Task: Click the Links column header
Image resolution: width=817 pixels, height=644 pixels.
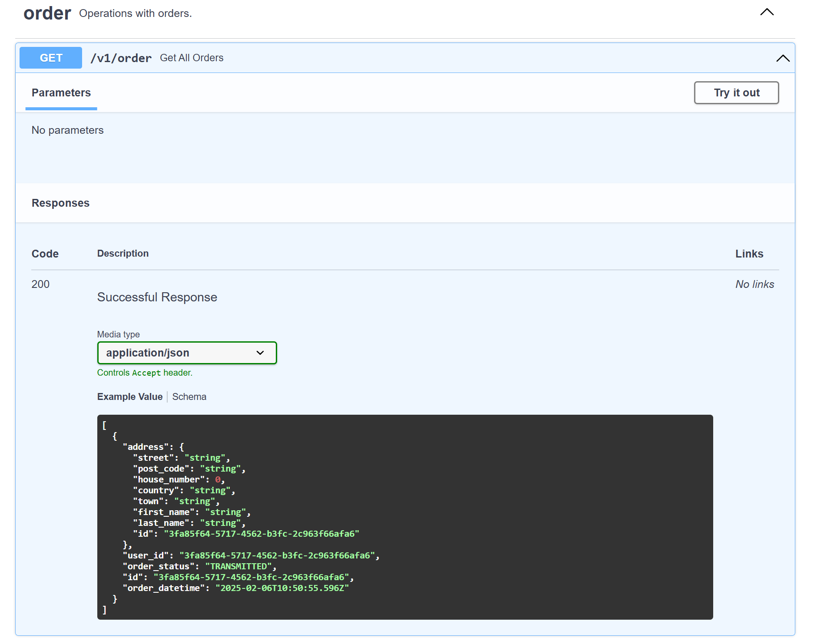Action: pos(749,254)
